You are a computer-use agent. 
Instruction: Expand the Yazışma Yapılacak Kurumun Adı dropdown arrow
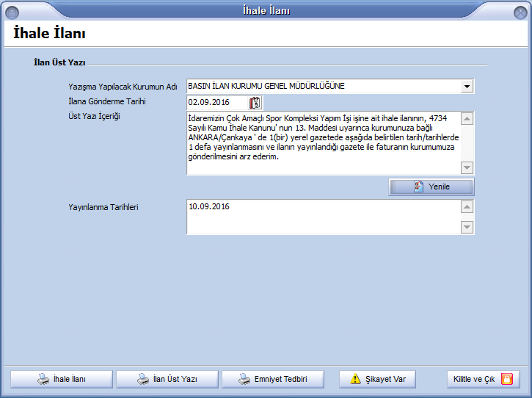coord(467,87)
